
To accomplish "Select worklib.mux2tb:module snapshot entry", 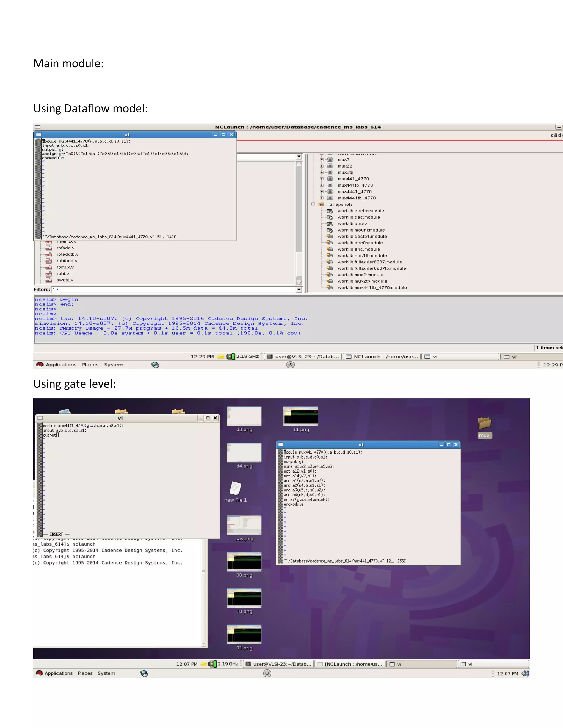I will click(x=362, y=281).
